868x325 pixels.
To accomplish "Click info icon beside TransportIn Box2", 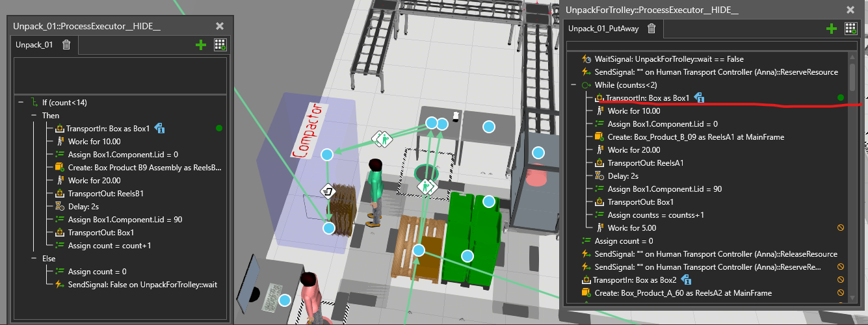I will click(x=685, y=280).
